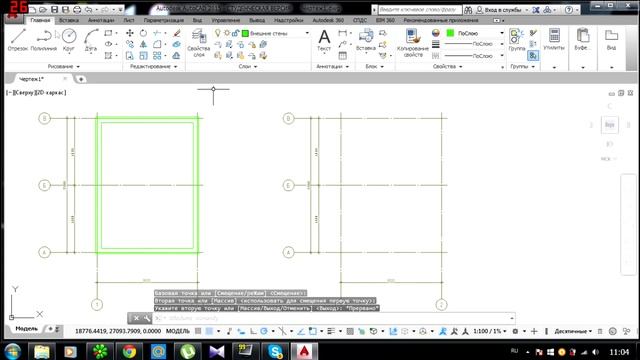
Task: Select the Чертеж1 drawing tab
Action: click(31, 79)
